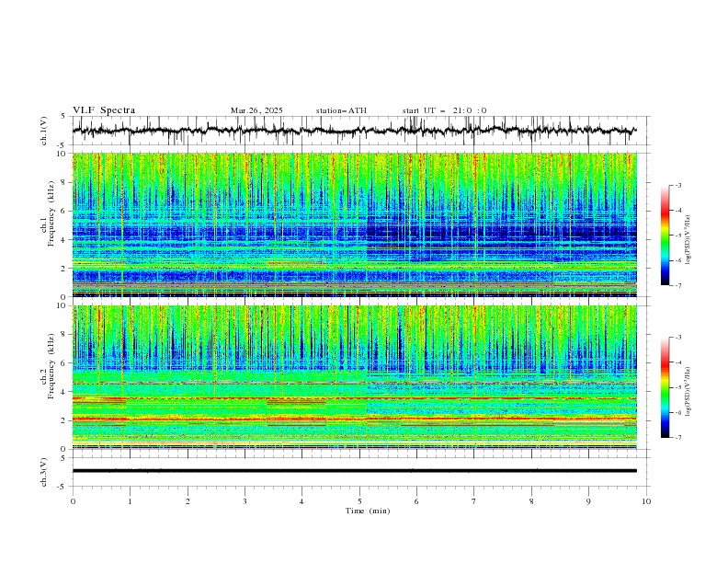Click the '4' kHz tick on ch.1 spectrogram
This screenshot has width=728, height=563.
click(x=65, y=240)
